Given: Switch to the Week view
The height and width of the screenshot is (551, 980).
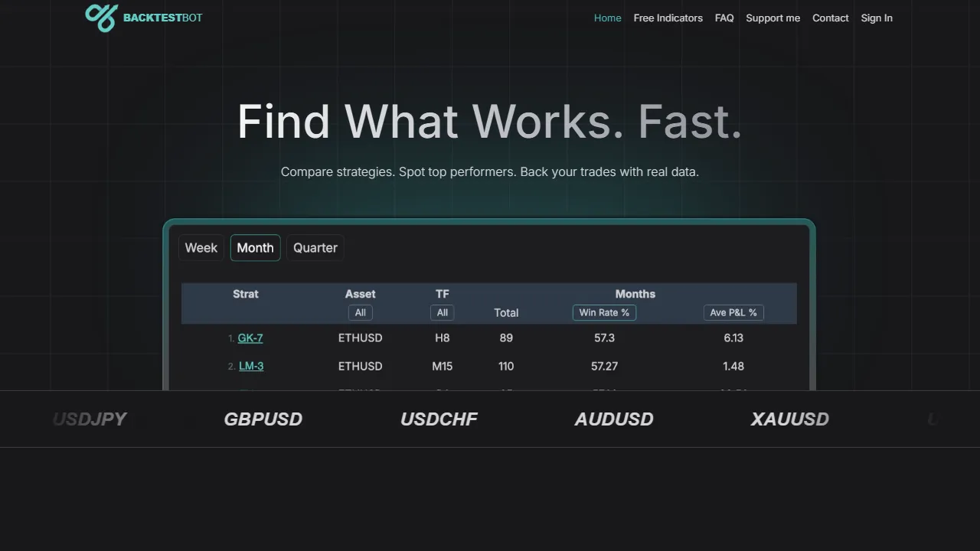Looking at the screenshot, I should tap(201, 247).
